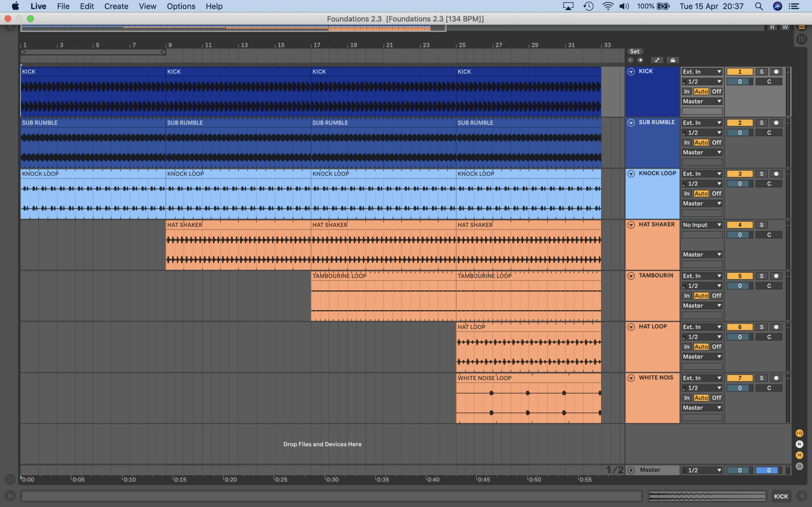Viewport: 812px width, 507px height.
Task: Toggle the Mixer (M) section button
Action: (x=799, y=455)
